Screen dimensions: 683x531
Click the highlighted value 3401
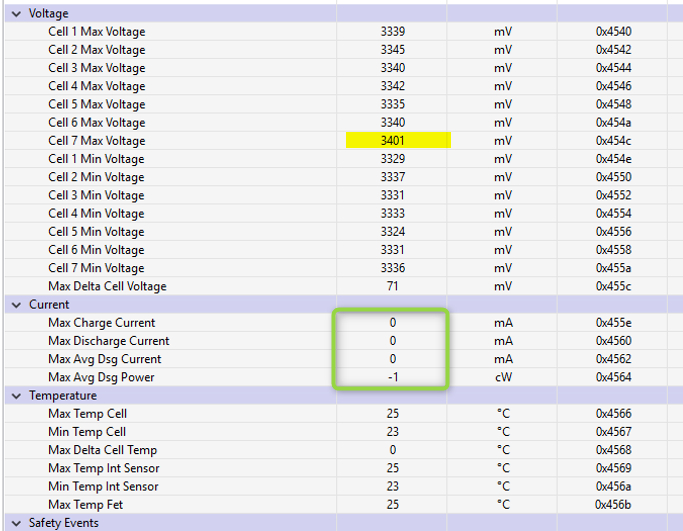coord(392,141)
